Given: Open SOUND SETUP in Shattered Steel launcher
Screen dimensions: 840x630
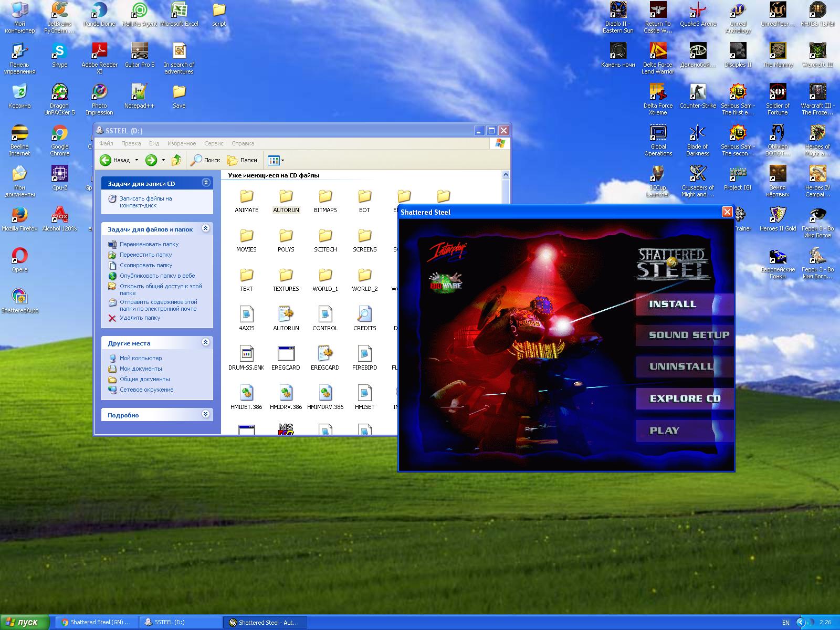Looking at the screenshot, I should pos(685,335).
